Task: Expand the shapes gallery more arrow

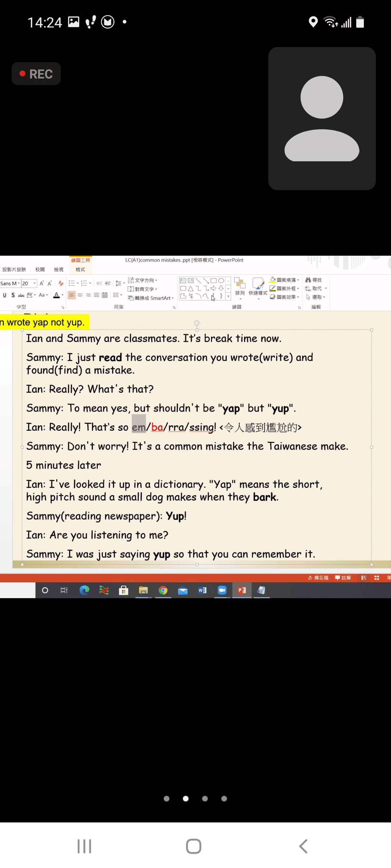Action: (228, 296)
